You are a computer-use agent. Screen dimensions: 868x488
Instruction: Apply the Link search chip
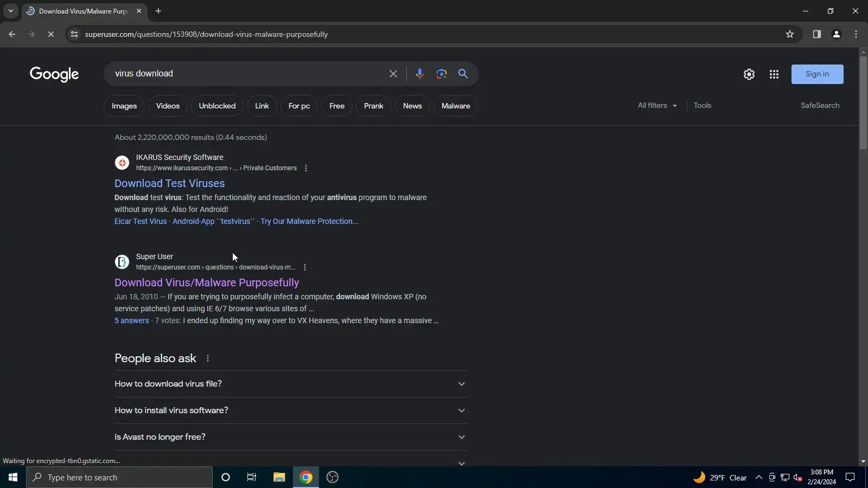262,106
